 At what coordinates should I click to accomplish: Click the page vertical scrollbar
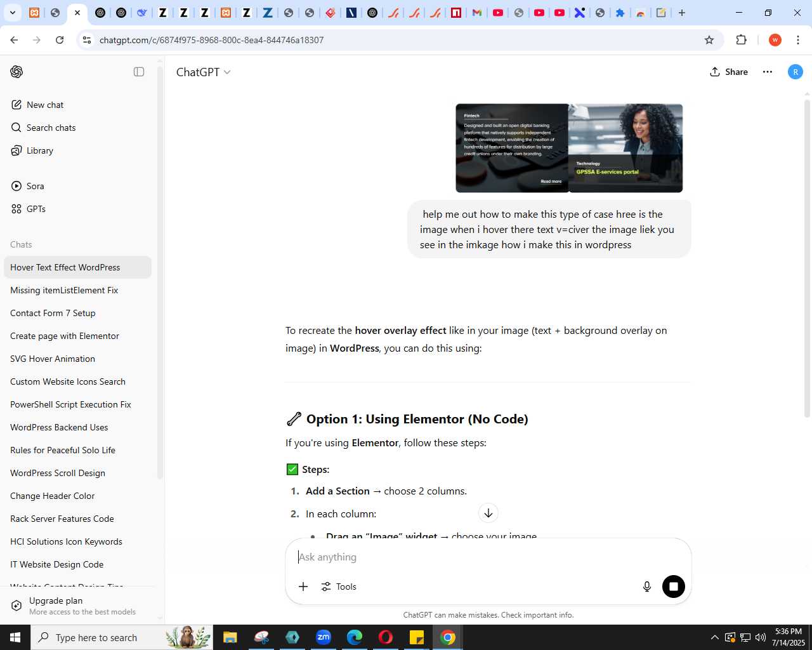click(x=807, y=257)
